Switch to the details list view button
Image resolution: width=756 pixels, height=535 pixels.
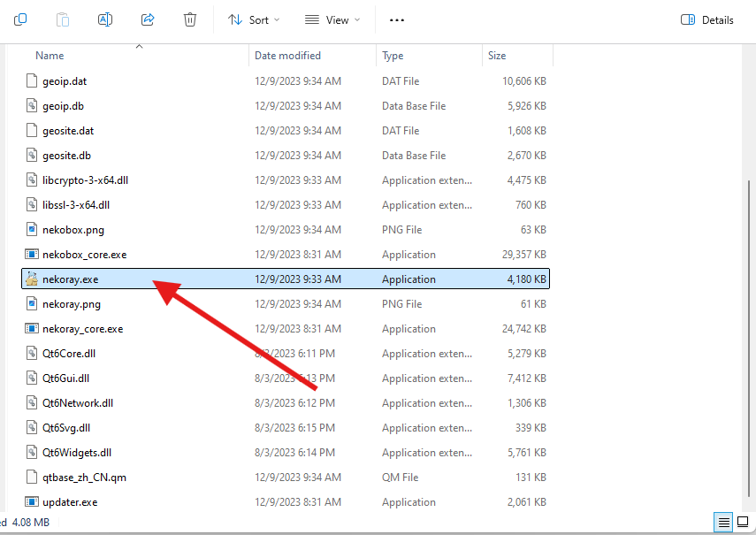(x=723, y=522)
